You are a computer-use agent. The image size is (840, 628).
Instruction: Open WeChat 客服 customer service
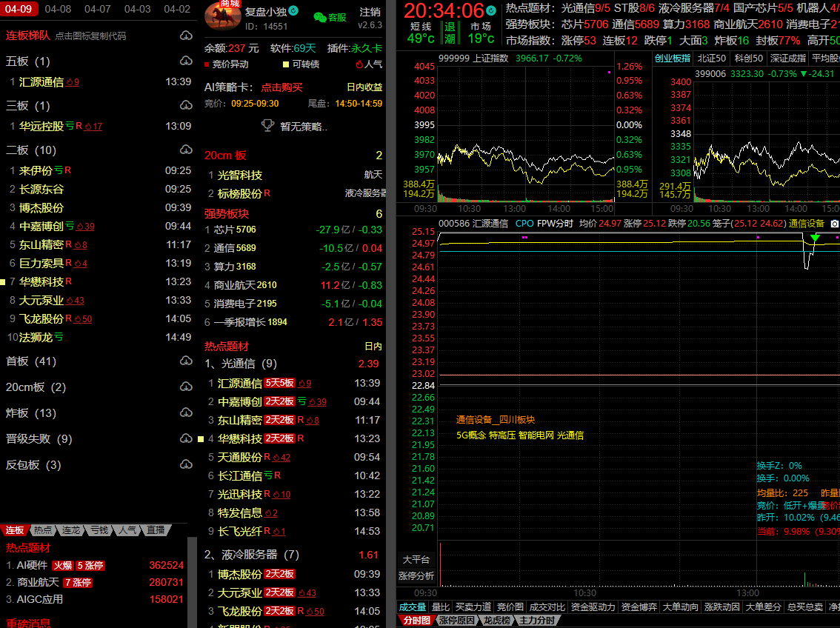[x=329, y=17]
